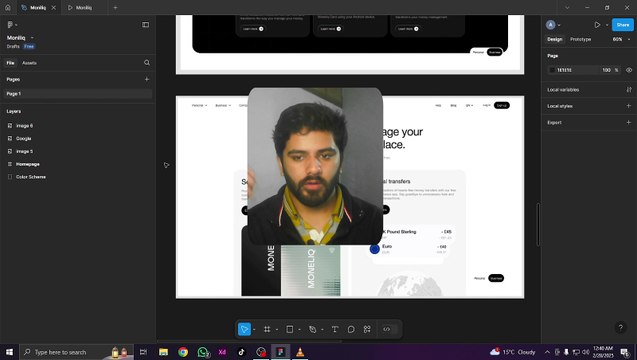Select the Frame tool
Image resolution: width=637 pixels, height=360 pixels.
(x=267, y=329)
